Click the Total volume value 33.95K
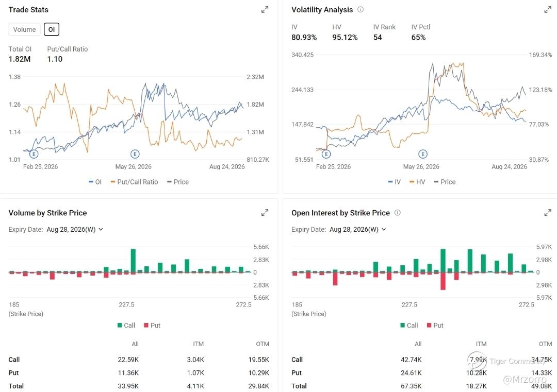 [128, 386]
